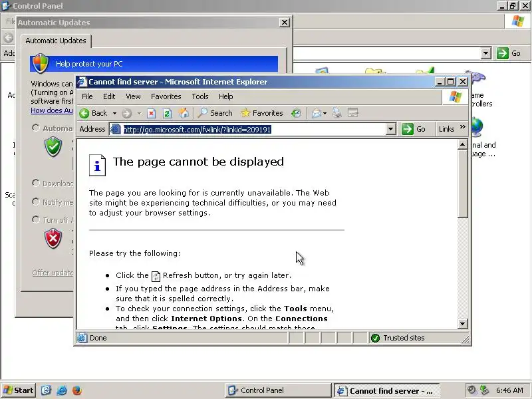Launch Internet Explorer from quick launch
This screenshot has height=399, width=532.
[x=62, y=390]
